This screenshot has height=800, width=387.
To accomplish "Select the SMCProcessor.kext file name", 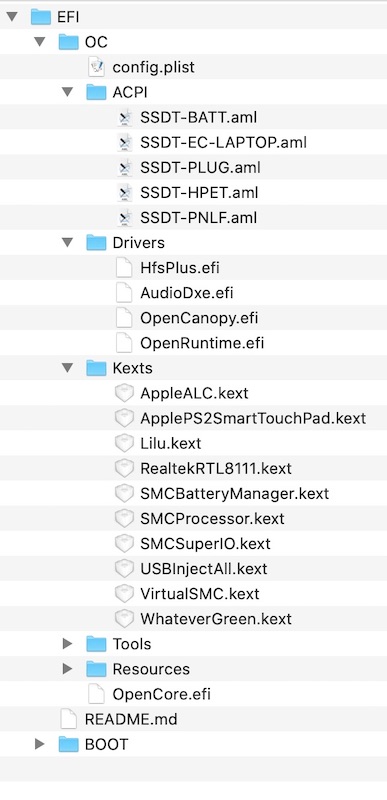I will click(x=212, y=518).
